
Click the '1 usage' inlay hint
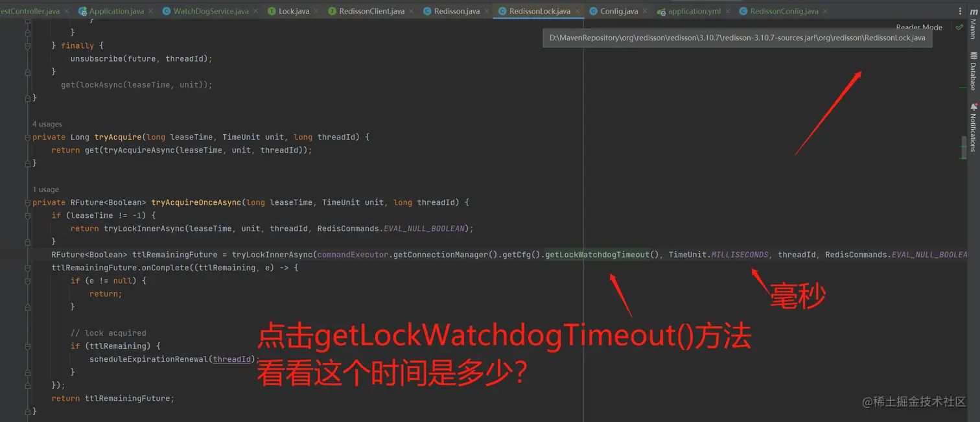[x=45, y=189]
